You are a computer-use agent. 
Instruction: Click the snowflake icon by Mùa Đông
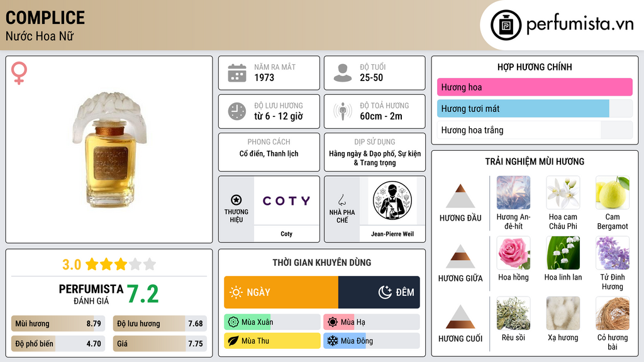[x=333, y=341]
